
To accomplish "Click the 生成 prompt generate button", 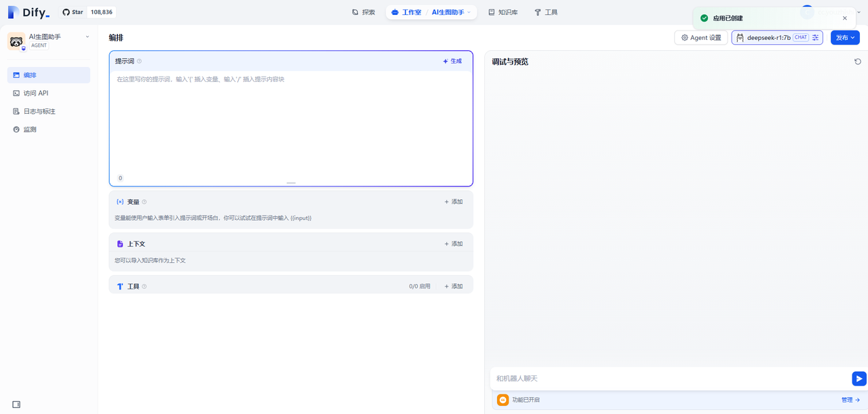I will tap(452, 62).
